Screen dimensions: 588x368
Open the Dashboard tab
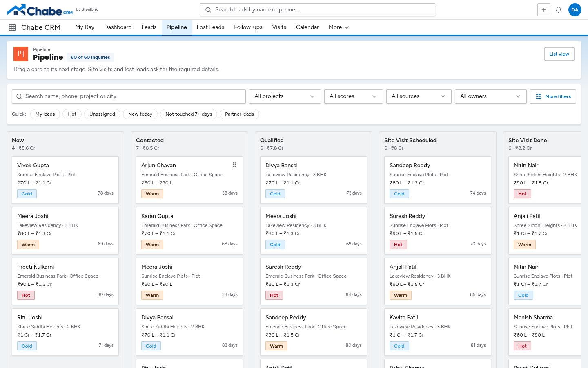tap(118, 27)
